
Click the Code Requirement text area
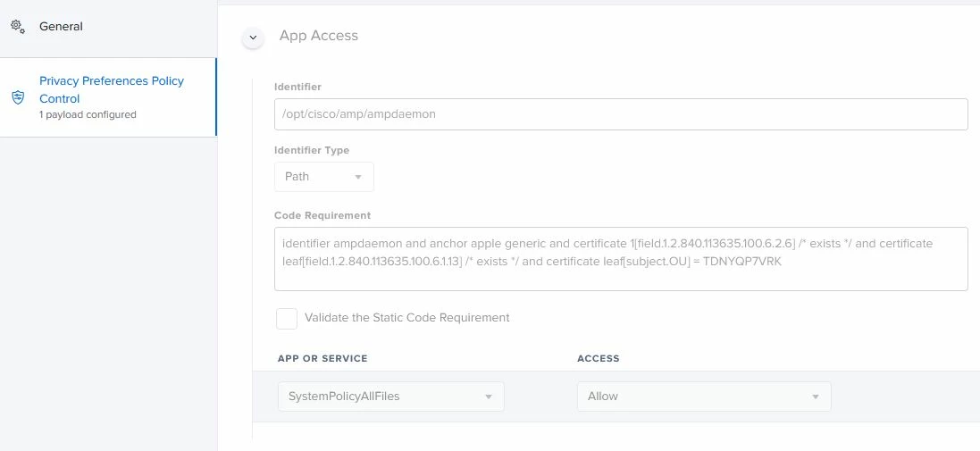click(x=621, y=259)
